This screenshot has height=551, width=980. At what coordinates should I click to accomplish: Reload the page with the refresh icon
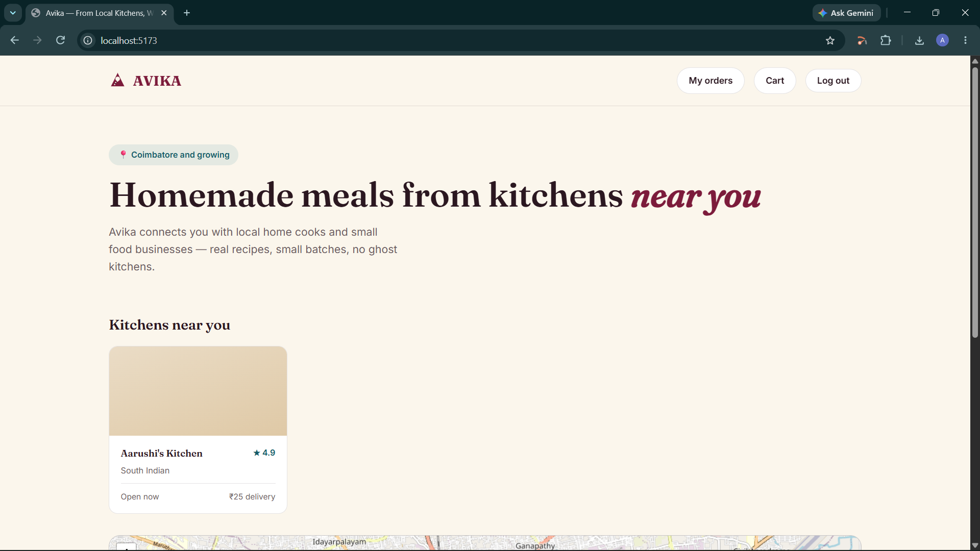(x=60, y=40)
